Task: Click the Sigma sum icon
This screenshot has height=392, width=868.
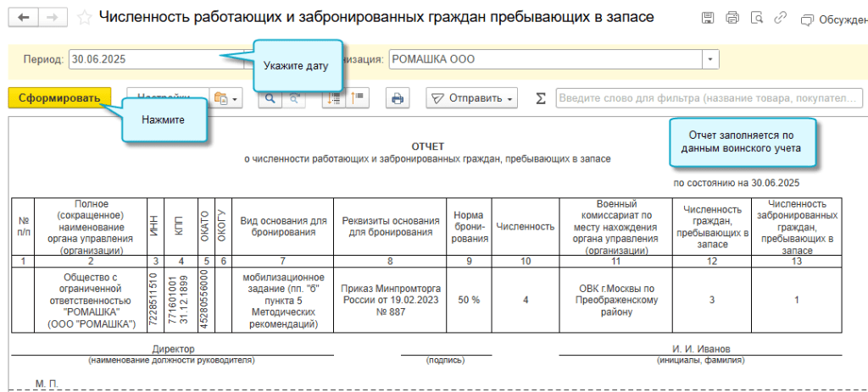Action: click(541, 98)
